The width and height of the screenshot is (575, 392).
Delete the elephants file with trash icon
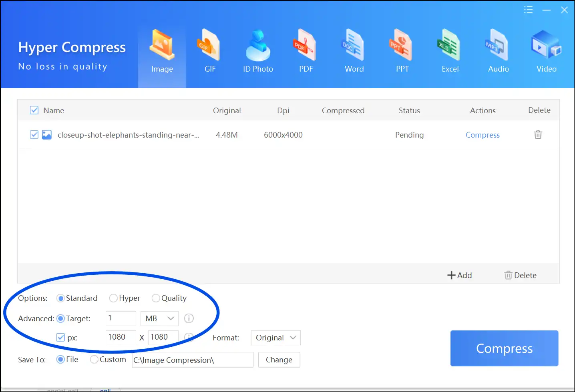pos(538,135)
